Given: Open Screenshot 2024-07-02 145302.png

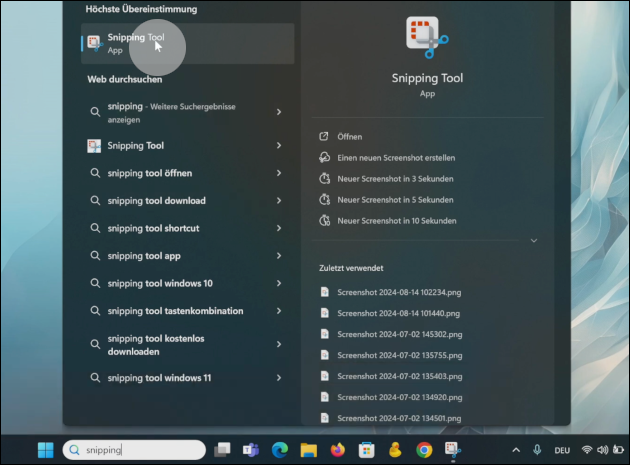Looking at the screenshot, I should 400,334.
